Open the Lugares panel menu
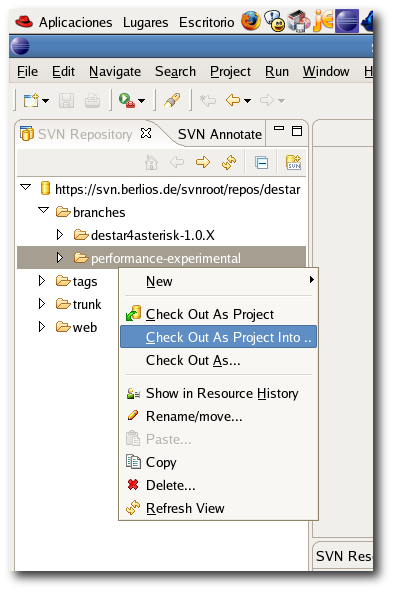Viewport: 394px width, 592px height. pos(145,22)
